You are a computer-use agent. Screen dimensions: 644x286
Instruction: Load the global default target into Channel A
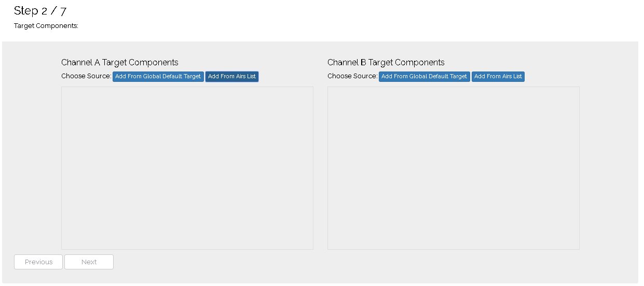[x=158, y=77]
